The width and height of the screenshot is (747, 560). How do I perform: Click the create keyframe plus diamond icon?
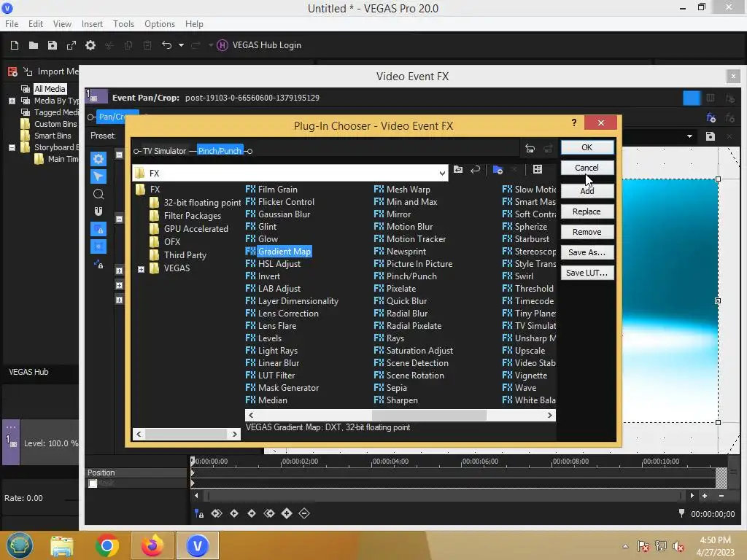(287, 513)
